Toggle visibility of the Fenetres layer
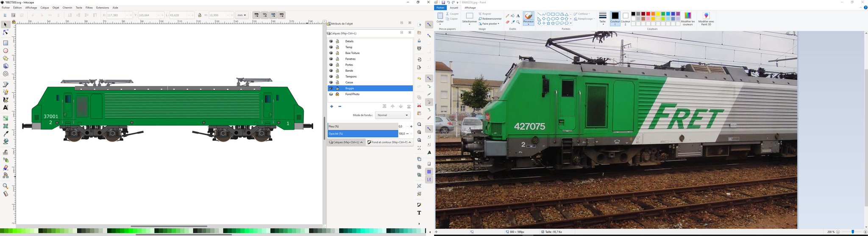This screenshot has width=868, height=236. click(331, 59)
